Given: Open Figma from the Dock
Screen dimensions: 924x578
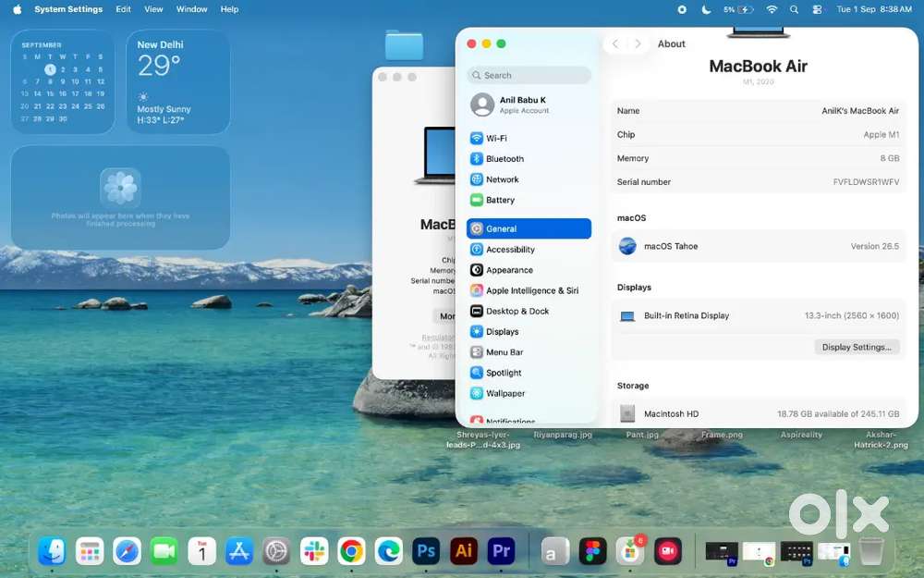Looking at the screenshot, I should [593, 552].
